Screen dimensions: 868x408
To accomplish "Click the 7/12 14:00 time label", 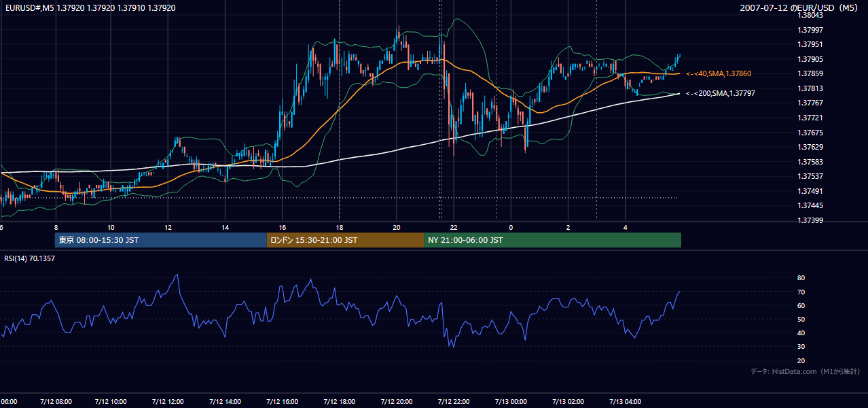I will click(x=226, y=402).
